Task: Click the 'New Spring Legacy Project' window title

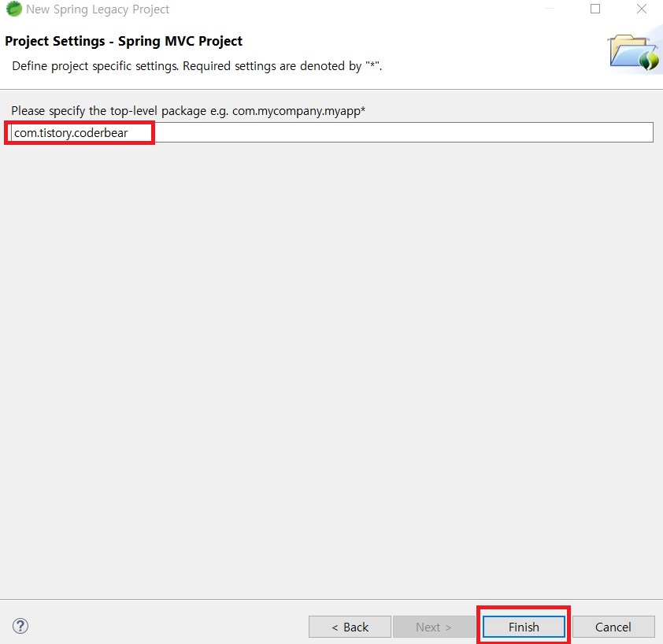Action: 98,9
